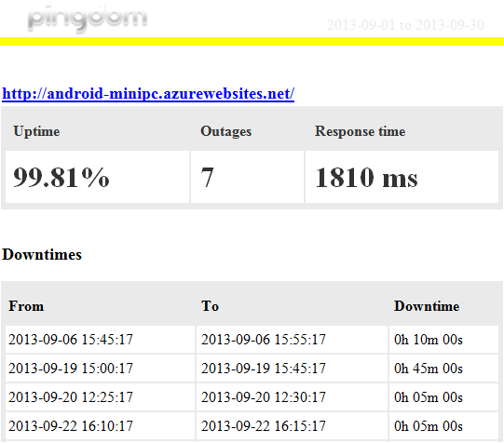
Task: Select the 0h 10m 00s downtime cell
Action: (x=443, y=340)
